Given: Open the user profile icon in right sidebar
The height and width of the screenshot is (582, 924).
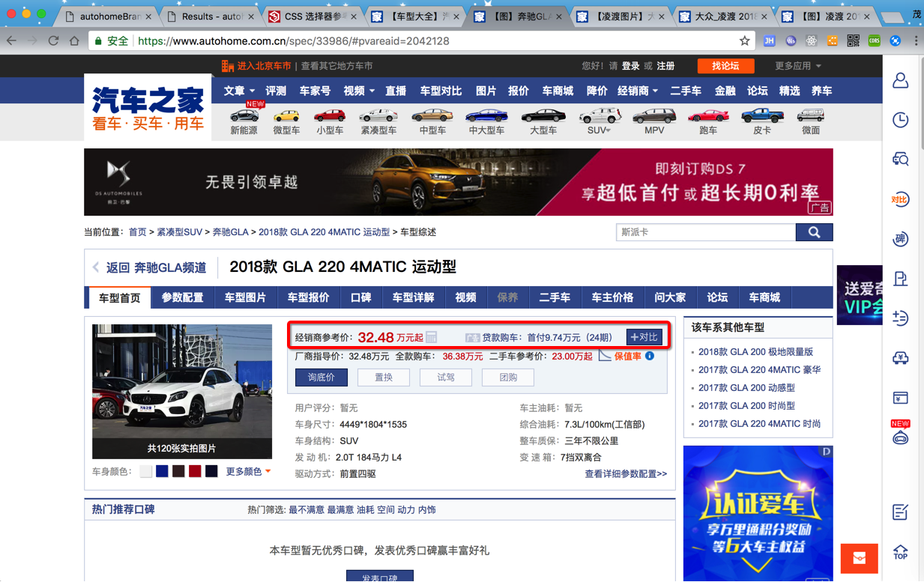Looking at the screenshot, I should (x=900, y=80).
